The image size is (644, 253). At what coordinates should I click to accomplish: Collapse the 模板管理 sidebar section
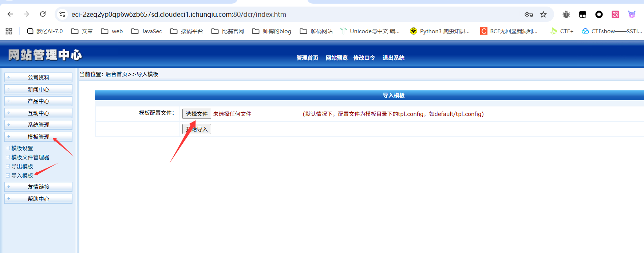(38, 137)
